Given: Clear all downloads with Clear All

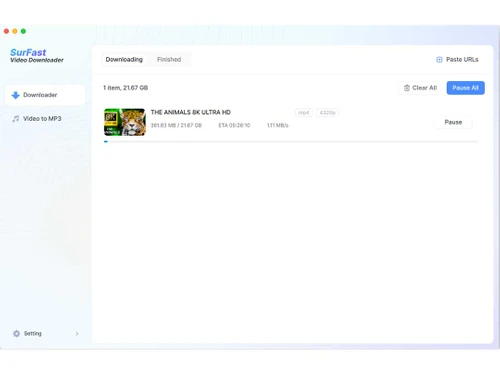Looking at the screenshot, I should (x=420, y=88).
